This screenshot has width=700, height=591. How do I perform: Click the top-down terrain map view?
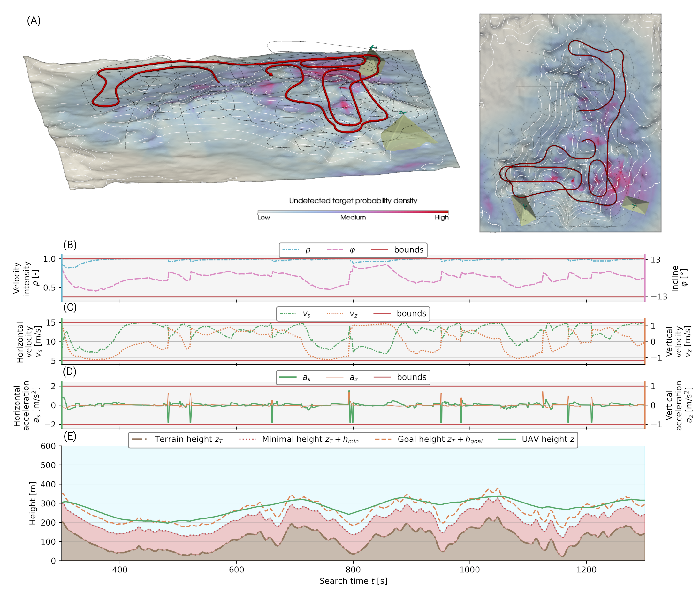(x=570, y=123)
